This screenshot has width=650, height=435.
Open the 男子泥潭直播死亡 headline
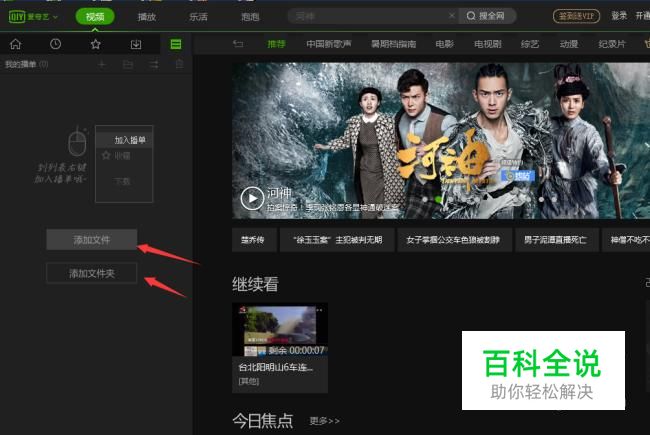(555, 240)
